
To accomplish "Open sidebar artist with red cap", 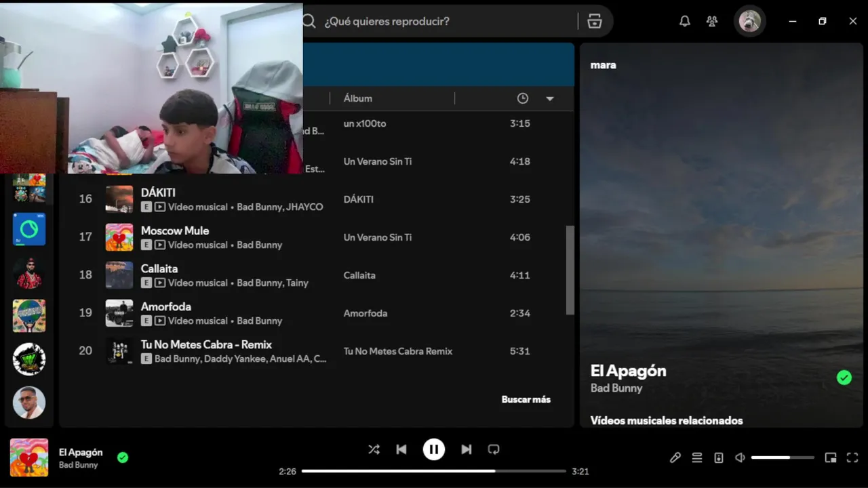I will [29, 272].
